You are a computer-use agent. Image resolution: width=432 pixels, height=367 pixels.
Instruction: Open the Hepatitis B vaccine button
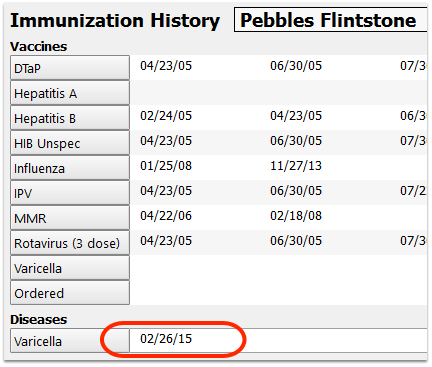70,118
